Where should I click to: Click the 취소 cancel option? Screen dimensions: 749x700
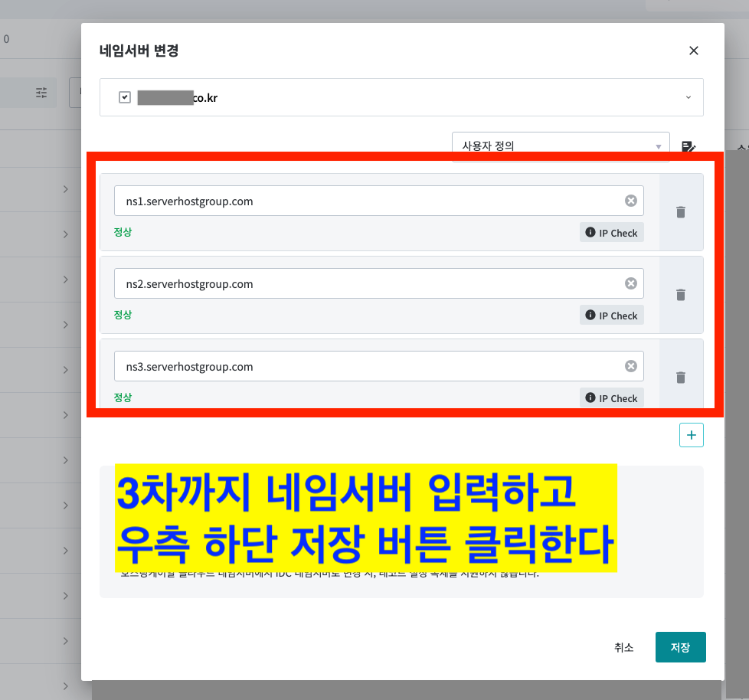[x=624, y=647]
